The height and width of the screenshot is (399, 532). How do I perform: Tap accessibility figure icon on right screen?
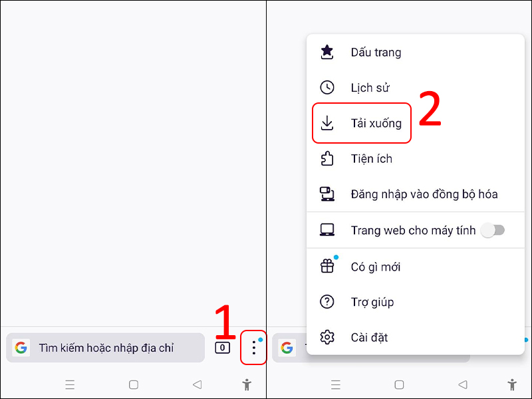click(512, 385)
